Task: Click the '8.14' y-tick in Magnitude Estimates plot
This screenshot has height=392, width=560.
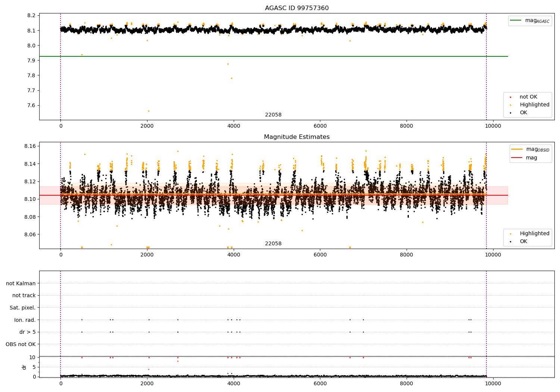Action: point(30,164)
